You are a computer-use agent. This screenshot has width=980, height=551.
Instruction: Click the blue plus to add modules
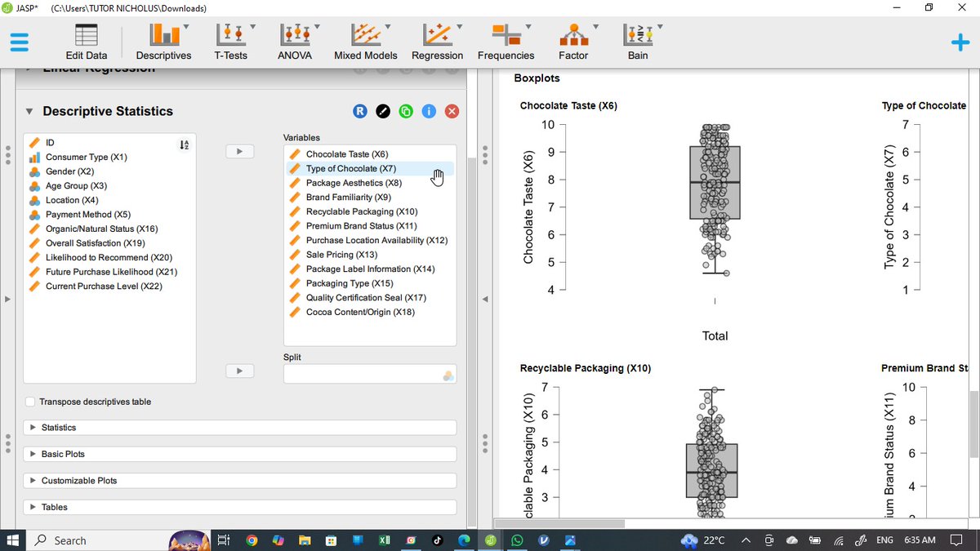[961, 43]
